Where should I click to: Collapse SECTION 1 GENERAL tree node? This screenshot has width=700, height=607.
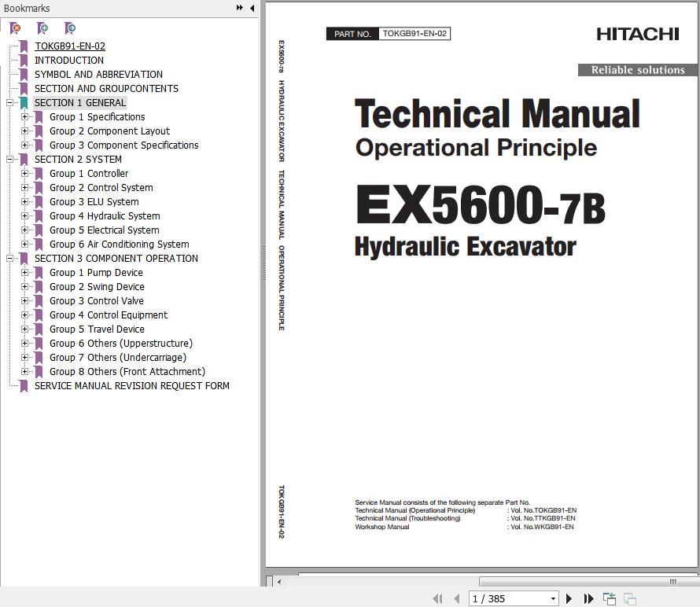(x=10, y=103)
